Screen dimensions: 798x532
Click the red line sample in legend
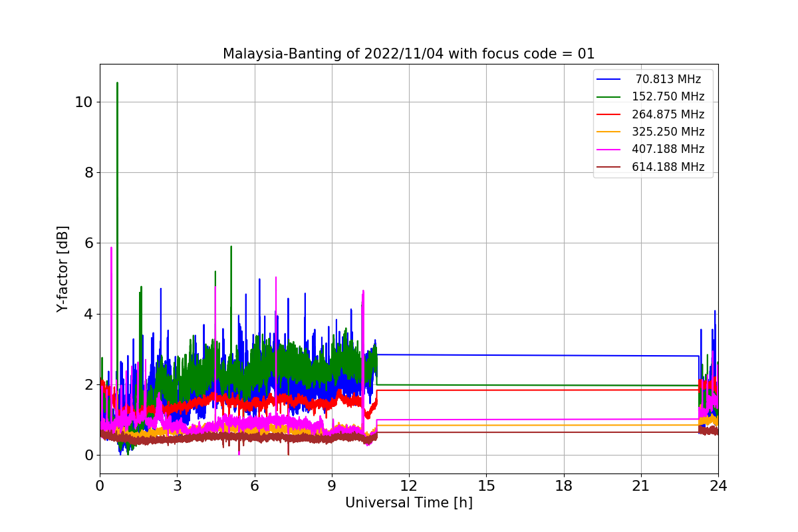click(608, 114)
